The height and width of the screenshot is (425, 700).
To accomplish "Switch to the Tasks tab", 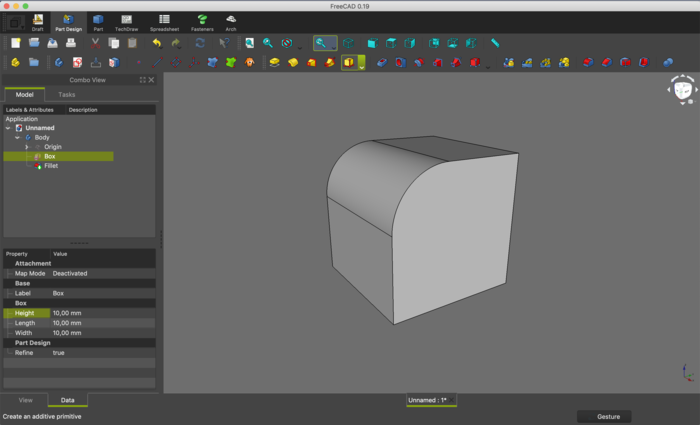I will pyautogui.click(x=66, y=94).
